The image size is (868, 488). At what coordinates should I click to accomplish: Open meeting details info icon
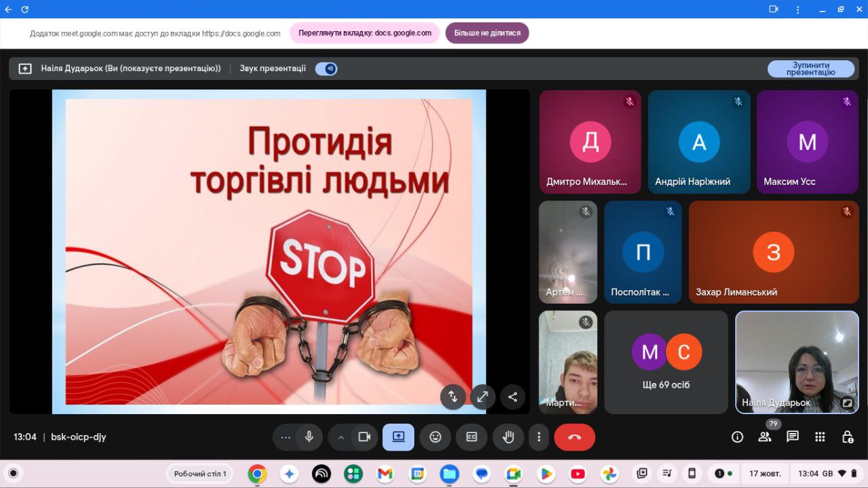(x=737, y=437)
